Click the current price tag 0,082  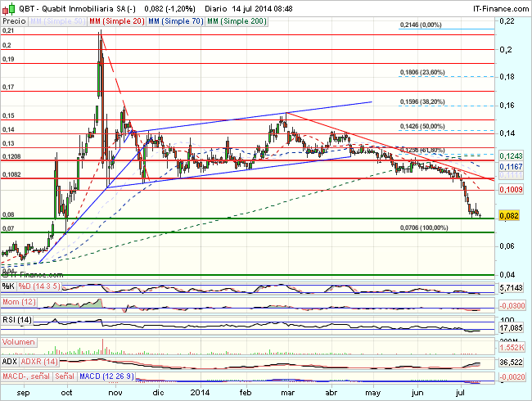(x=508, y=214)
